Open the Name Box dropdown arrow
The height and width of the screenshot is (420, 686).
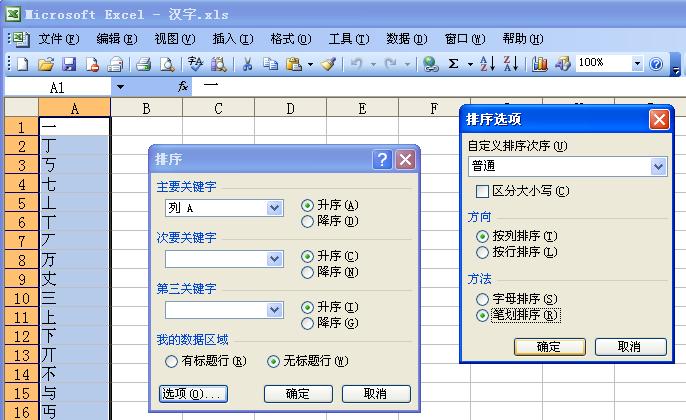tap(120, 87)
